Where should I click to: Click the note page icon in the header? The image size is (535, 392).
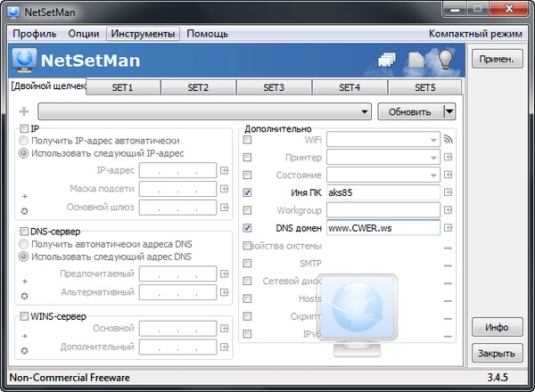coord(416,61)
